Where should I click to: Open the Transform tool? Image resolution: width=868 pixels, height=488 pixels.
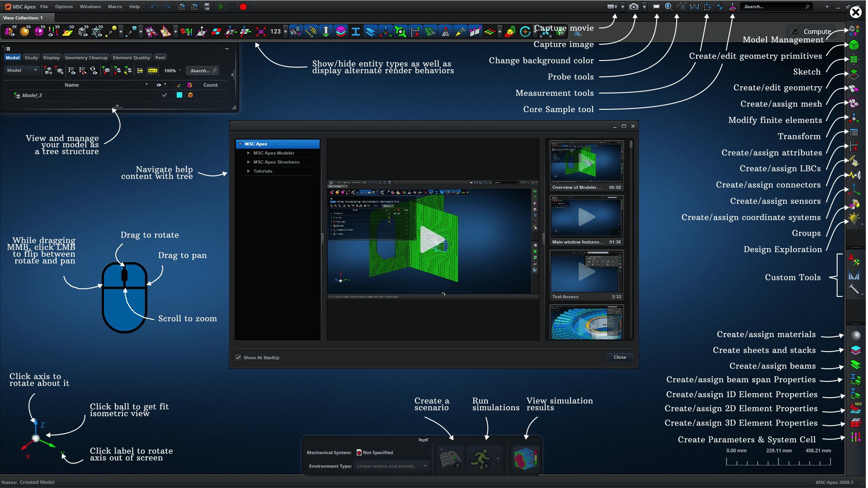tap(854, 118)
